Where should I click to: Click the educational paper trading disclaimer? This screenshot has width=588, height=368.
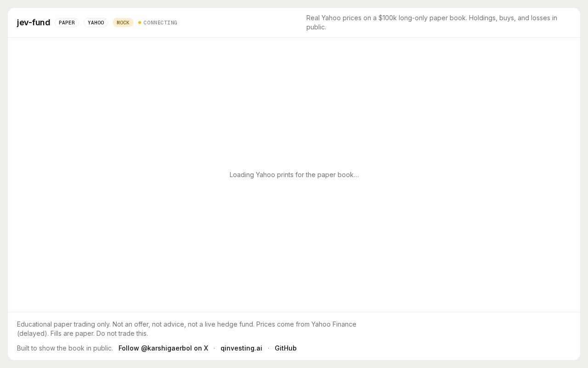point(187,329)
